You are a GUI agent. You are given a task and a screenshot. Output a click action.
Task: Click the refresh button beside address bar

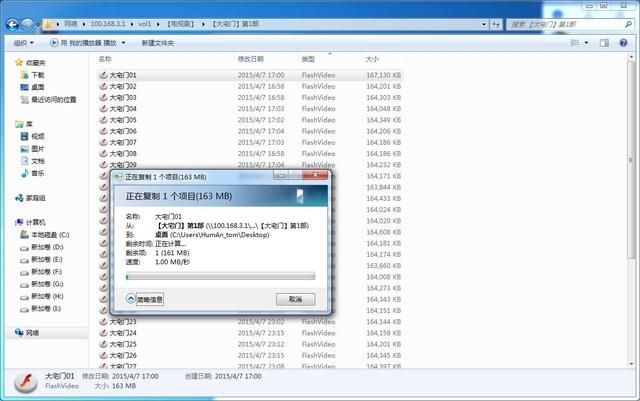496,25
